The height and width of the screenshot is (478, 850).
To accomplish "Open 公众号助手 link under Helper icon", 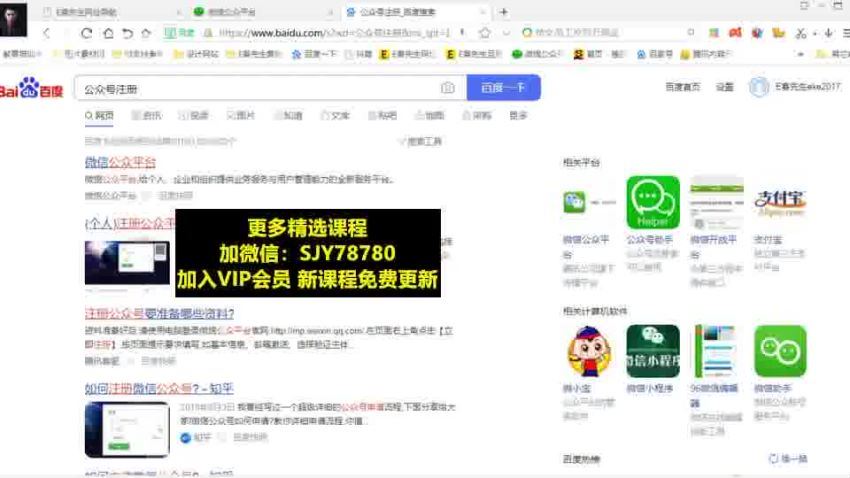I will [x=649, y=239].
